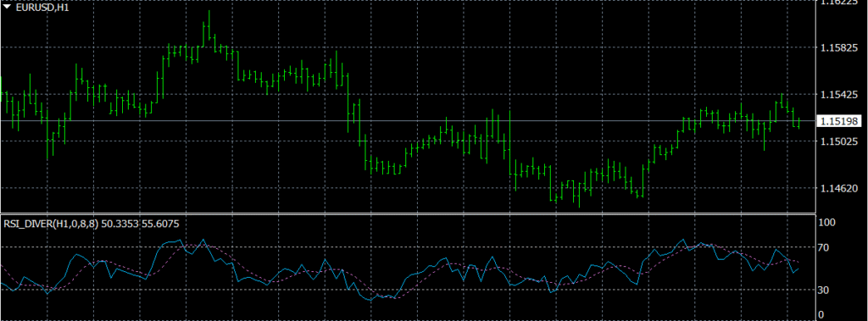Click the current price label 1.15198

coord(839,120)
